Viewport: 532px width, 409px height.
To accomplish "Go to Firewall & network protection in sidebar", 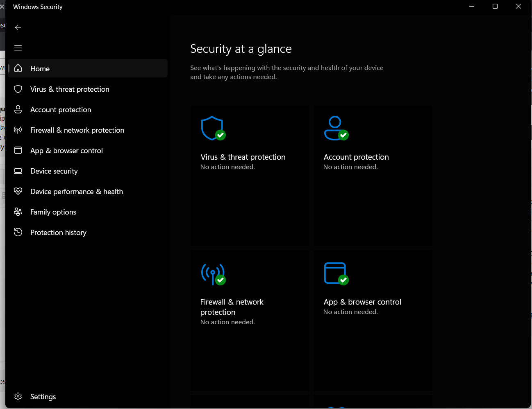I will (88, 130).
